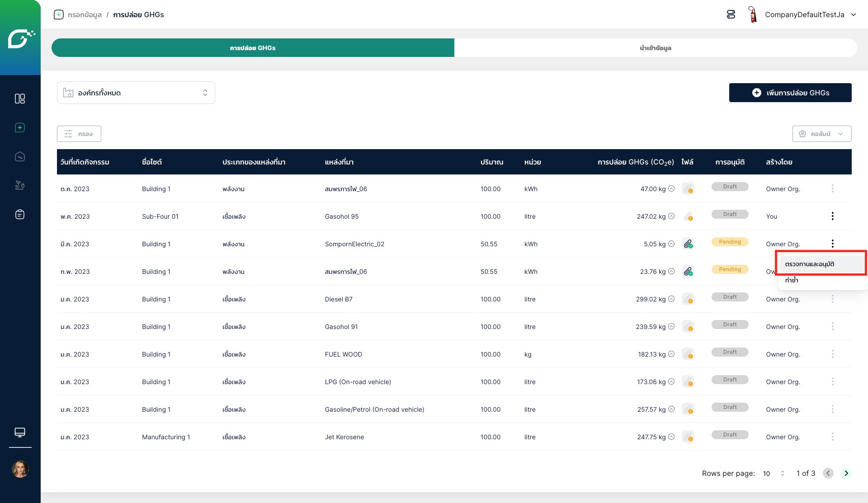Image resolution: width=868 pixels, height=503 pixels.
Task: Go to next page arrow
Action: 846,473
